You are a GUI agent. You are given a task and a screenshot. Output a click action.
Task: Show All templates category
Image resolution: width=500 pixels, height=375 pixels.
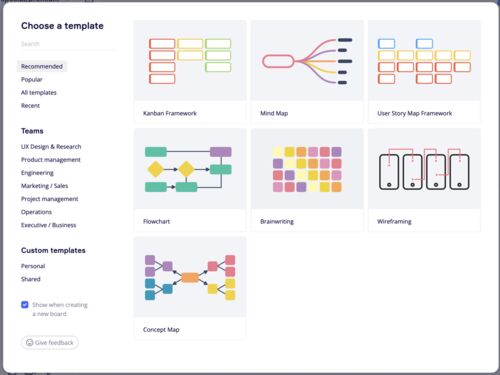[39, 92]
